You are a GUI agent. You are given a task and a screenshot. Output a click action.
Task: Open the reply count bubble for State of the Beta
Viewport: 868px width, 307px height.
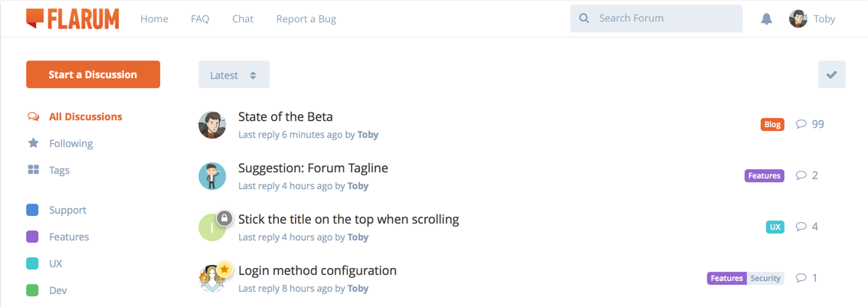[811, 124]
